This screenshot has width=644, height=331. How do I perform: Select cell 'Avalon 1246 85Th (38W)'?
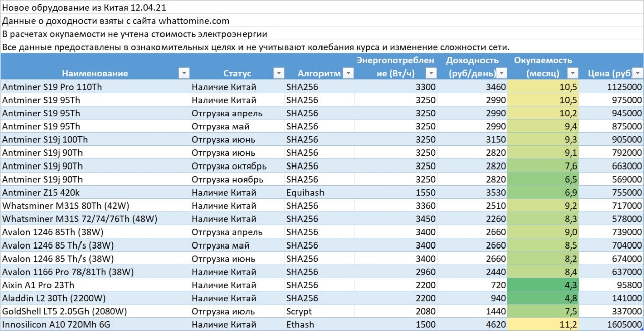(95, 232)
